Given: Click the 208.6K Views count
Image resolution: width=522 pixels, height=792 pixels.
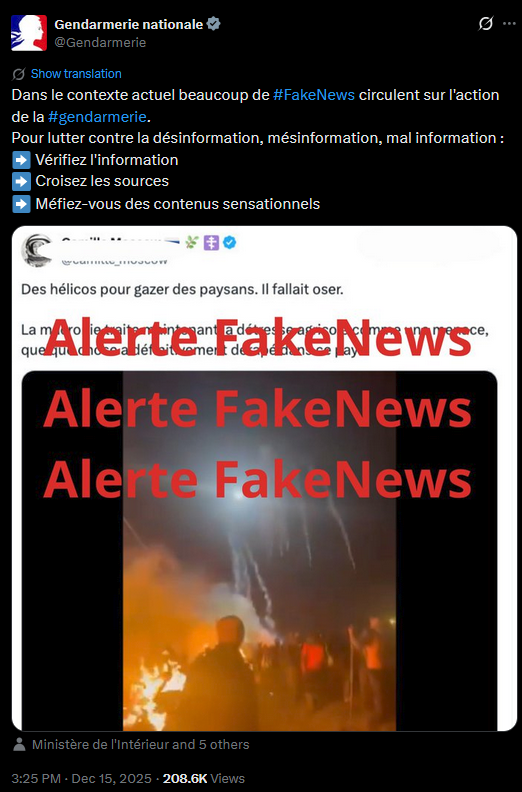Looking at the screenshot, I should tap(204, 778).
